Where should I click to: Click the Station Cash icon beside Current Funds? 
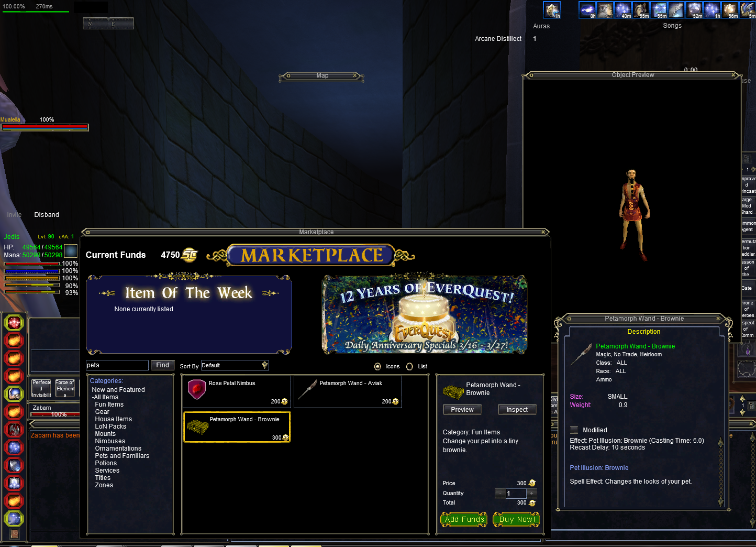point(190,255)
